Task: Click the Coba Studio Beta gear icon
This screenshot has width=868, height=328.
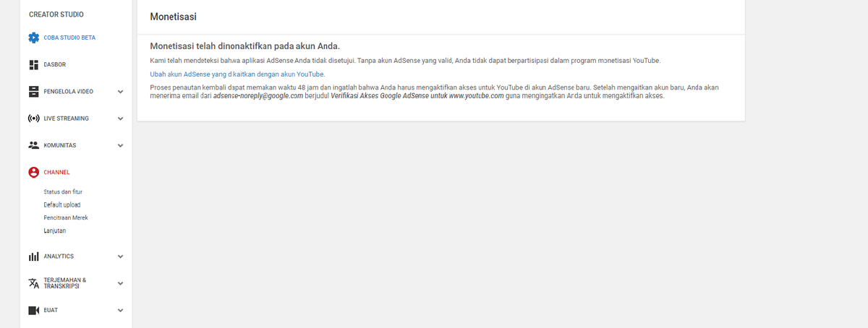Action: pyautogui.click(x=33, y=38)
